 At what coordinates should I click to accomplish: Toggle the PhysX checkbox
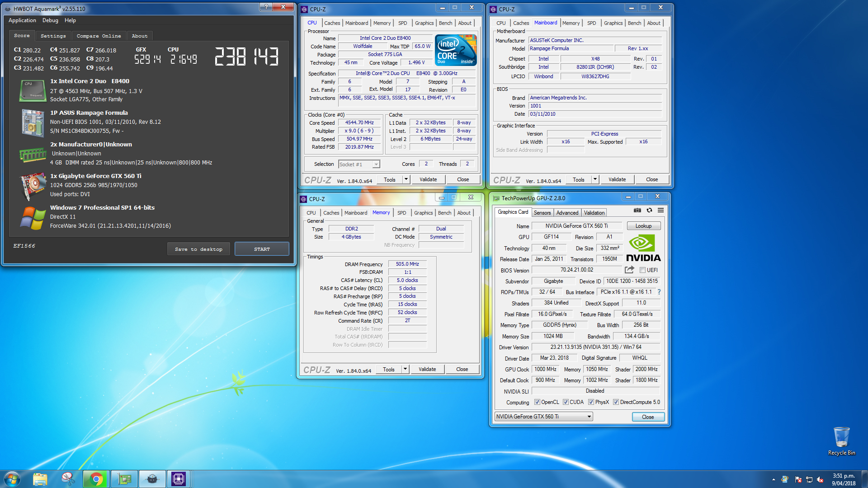[591, 402]
